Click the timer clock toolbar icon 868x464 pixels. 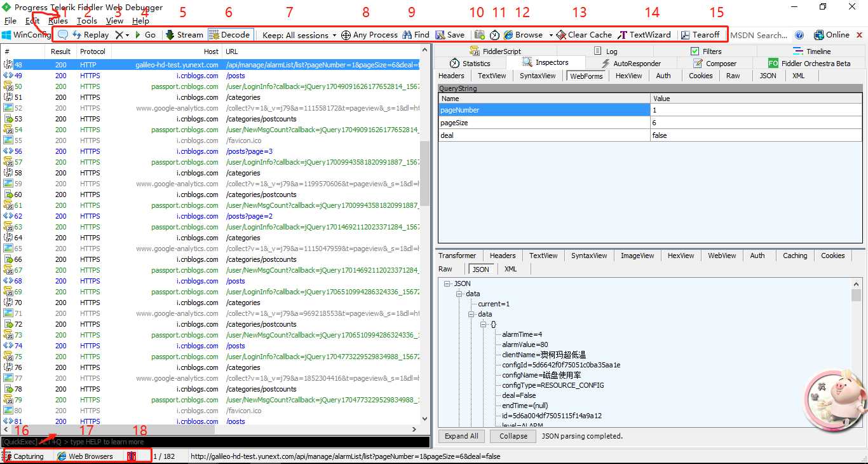pos(494,35)
